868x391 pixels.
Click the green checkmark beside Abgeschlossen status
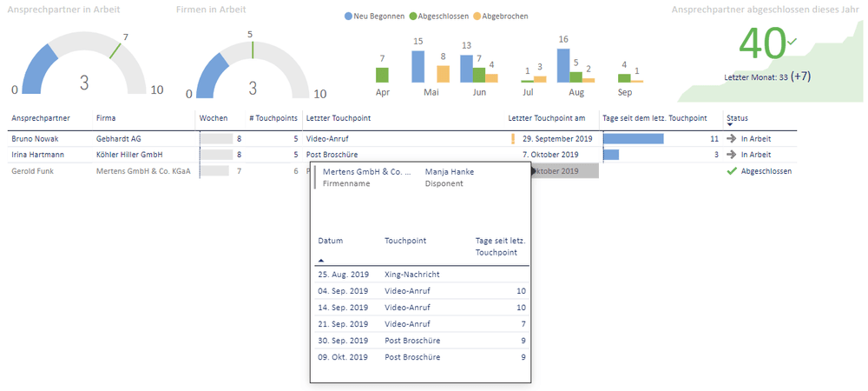coord(732,171)
